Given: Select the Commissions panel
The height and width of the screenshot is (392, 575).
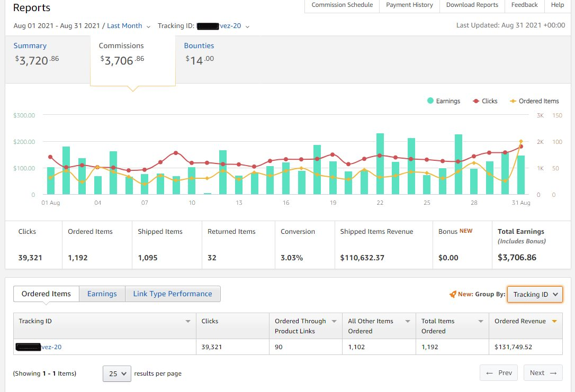Looking at the screenshot, I should [133, 60].
